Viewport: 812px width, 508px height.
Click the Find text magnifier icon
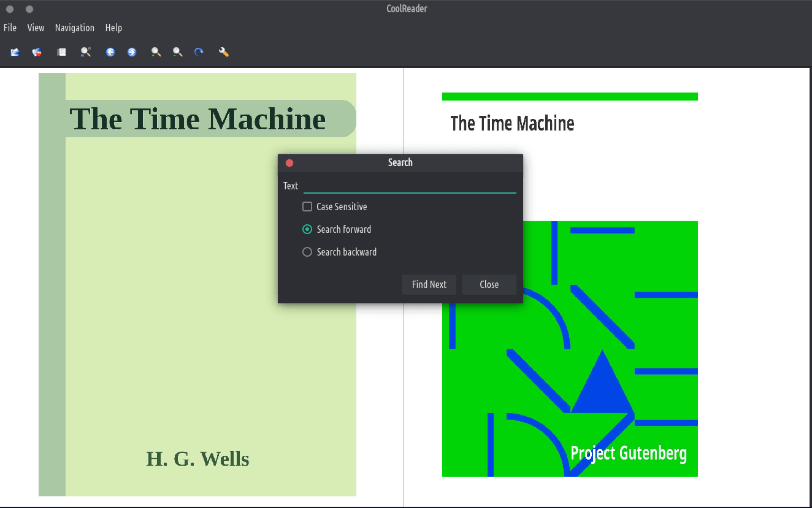point(86,52)
